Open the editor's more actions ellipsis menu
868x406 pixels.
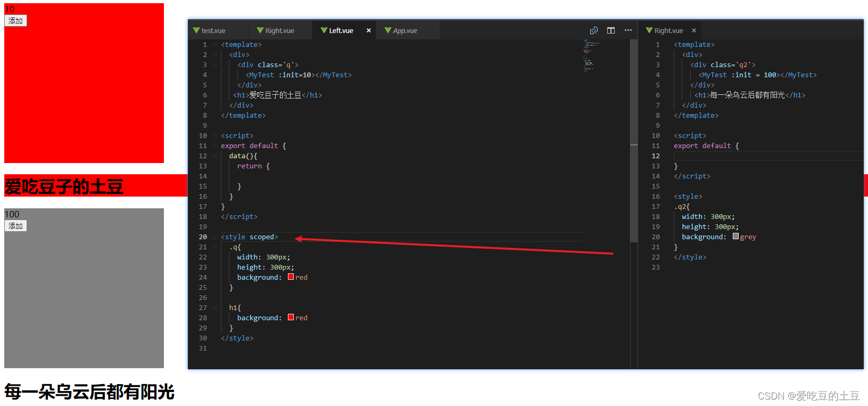628,30
